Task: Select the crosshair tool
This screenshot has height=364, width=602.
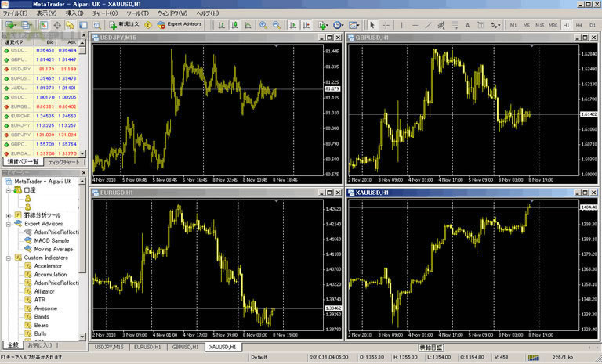Action: tap(386, 25)
